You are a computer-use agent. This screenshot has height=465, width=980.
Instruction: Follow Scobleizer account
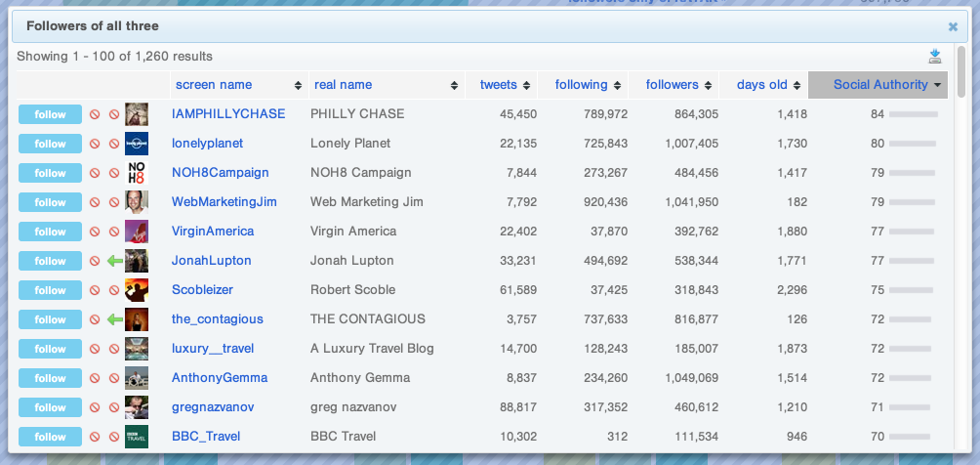[x=50, y=290]
